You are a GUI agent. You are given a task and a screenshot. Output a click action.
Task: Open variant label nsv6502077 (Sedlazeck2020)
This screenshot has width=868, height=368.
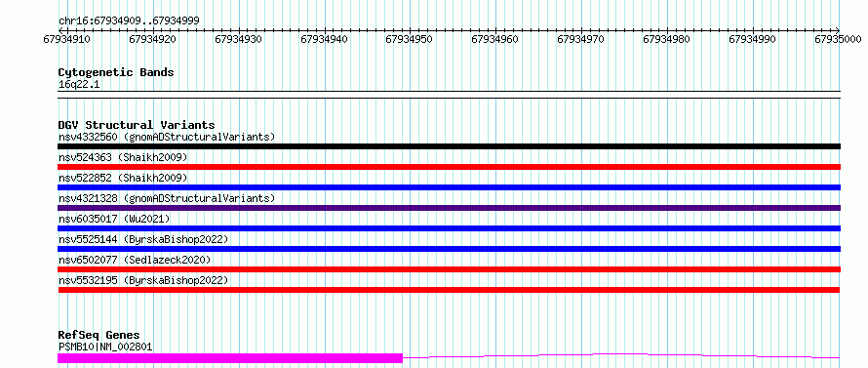click(135, 260)
